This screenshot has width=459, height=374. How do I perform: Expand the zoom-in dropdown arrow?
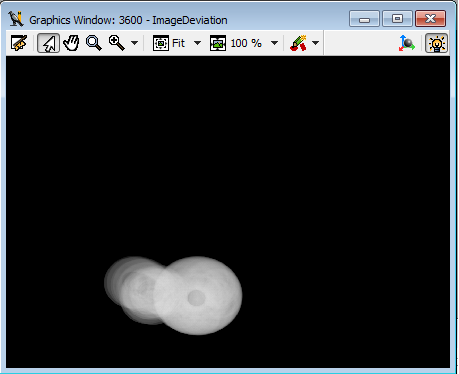tap(134, 43)
